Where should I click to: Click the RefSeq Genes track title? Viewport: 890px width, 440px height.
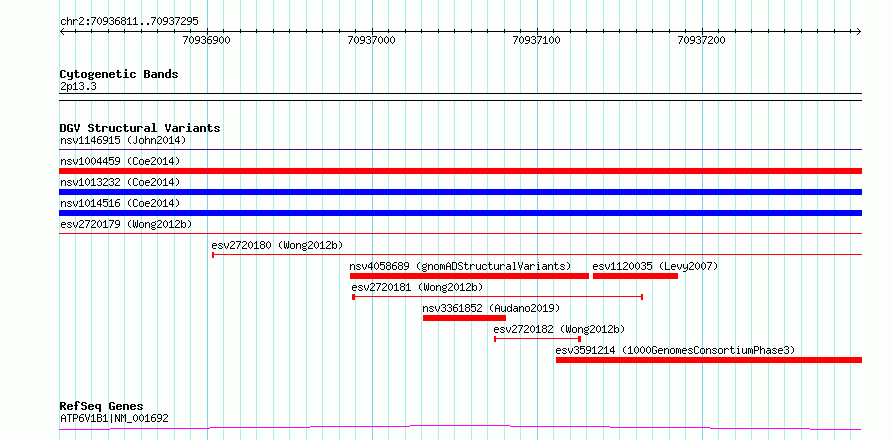102,407
